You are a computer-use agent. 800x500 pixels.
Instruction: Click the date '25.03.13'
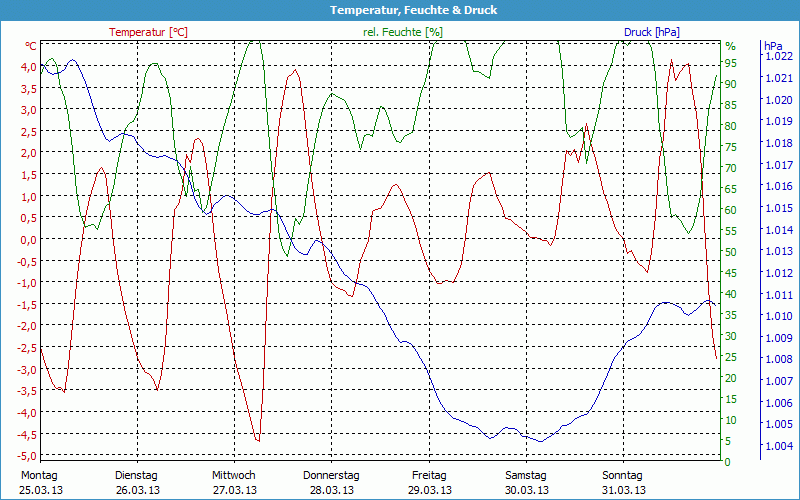41,490
